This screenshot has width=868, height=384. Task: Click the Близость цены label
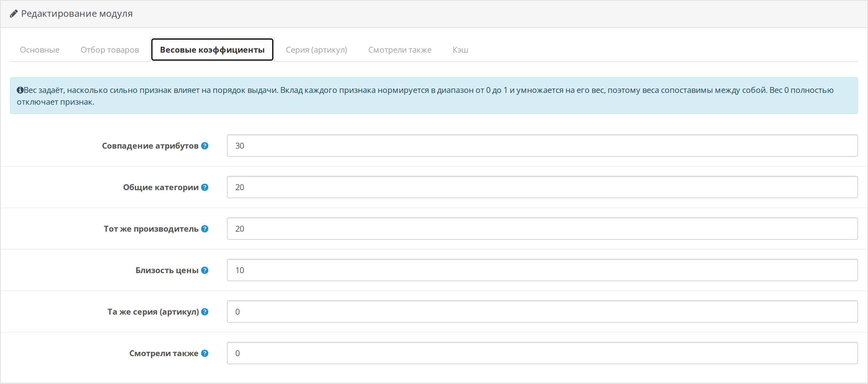click(167, 270)
